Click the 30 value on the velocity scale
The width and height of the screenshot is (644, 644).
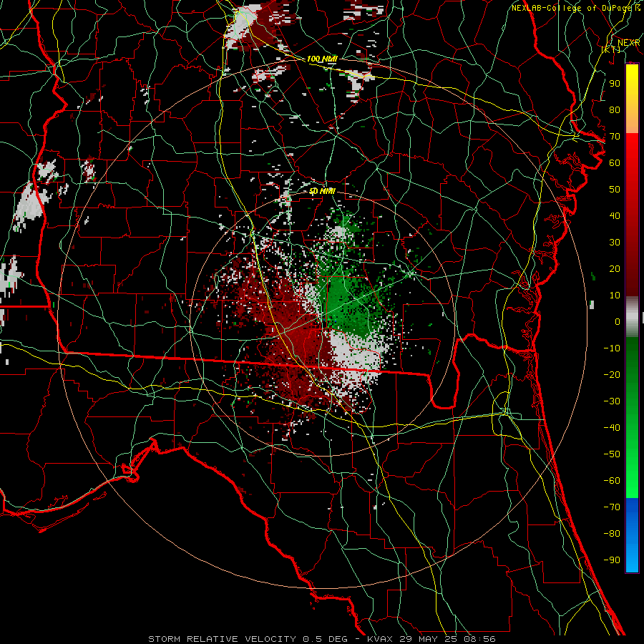pos(615,243)
